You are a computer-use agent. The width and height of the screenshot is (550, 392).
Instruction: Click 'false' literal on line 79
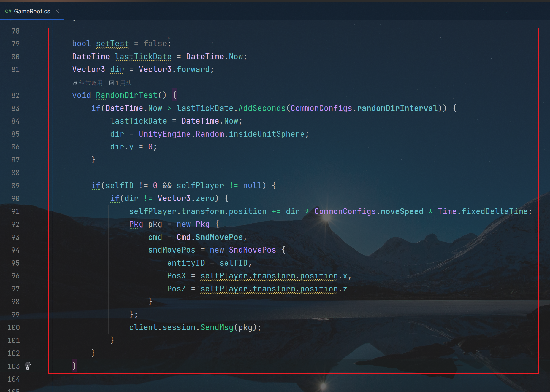(155, 44)
